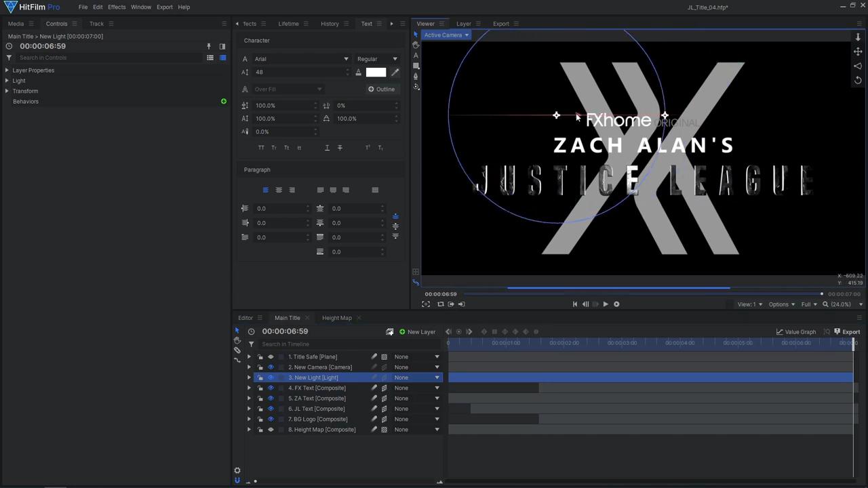Screen dimensions: 868x488
Task: Click the timeline Export button
Action: (x=847, y=332)
